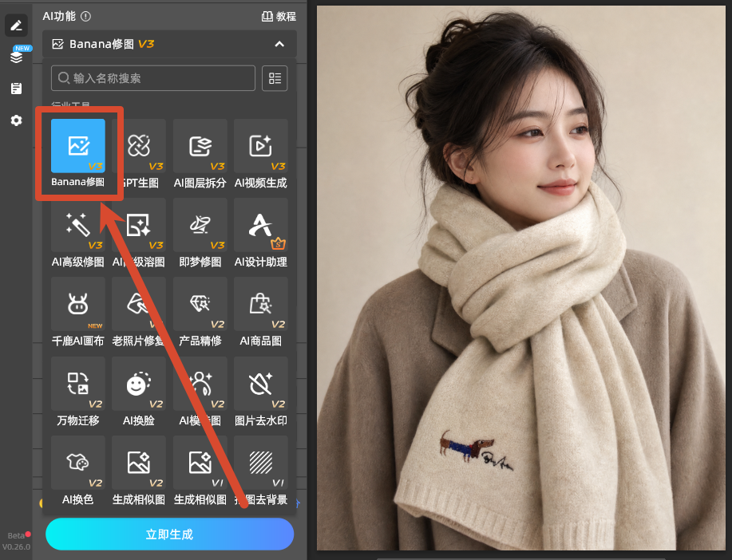Open the 千鹿AI画布 canvas tool

(x=78, y=304)
